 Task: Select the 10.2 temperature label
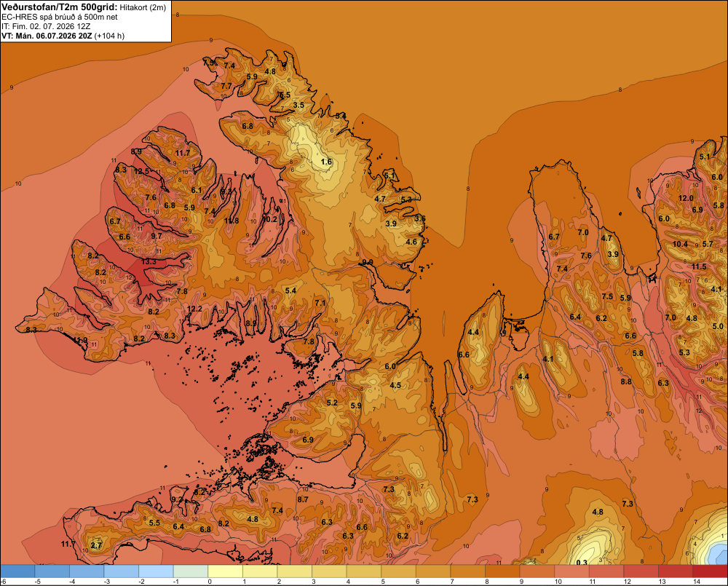(x=270, y=219)
